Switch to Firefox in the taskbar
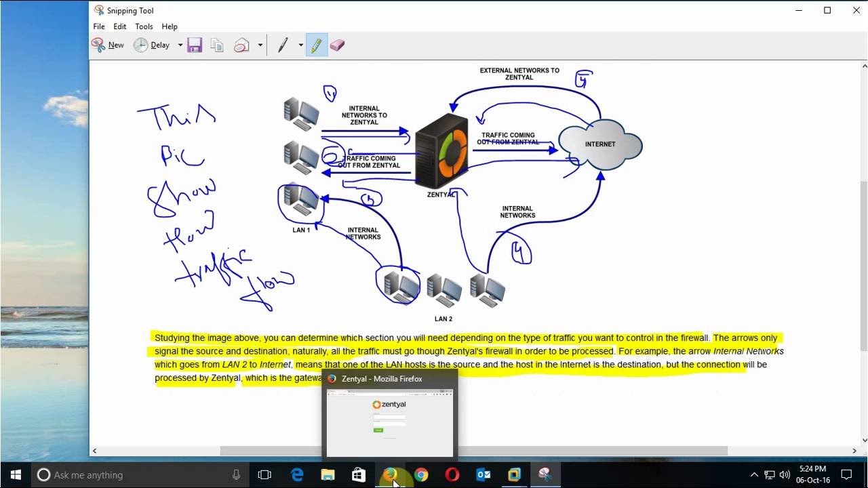 click(x=390, y=475)
